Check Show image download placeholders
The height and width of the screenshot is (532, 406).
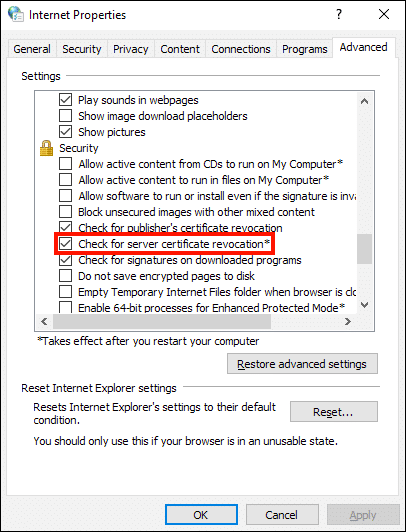click(x=65, y=116)
